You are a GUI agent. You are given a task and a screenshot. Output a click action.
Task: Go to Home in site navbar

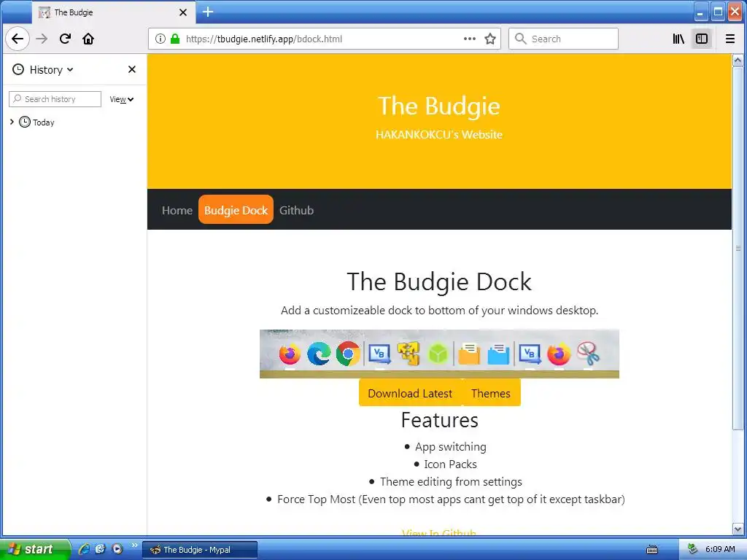(x=177, y=210)
